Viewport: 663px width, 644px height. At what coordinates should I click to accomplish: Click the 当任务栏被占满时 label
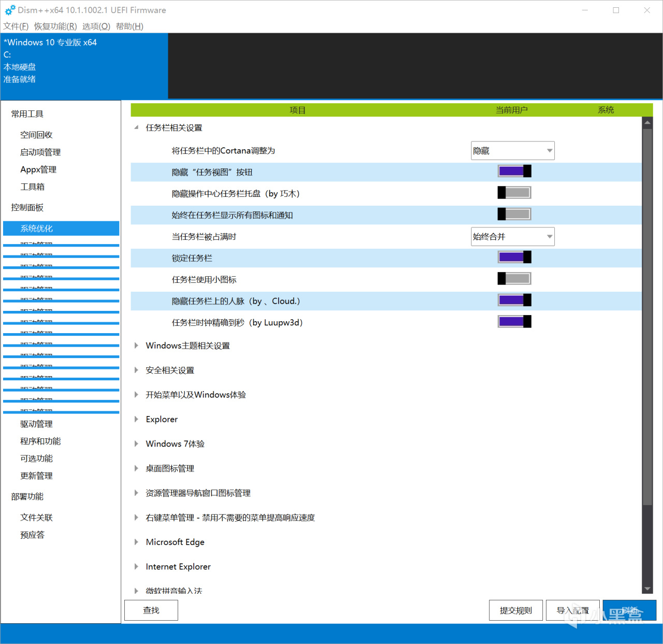(204, 237)
